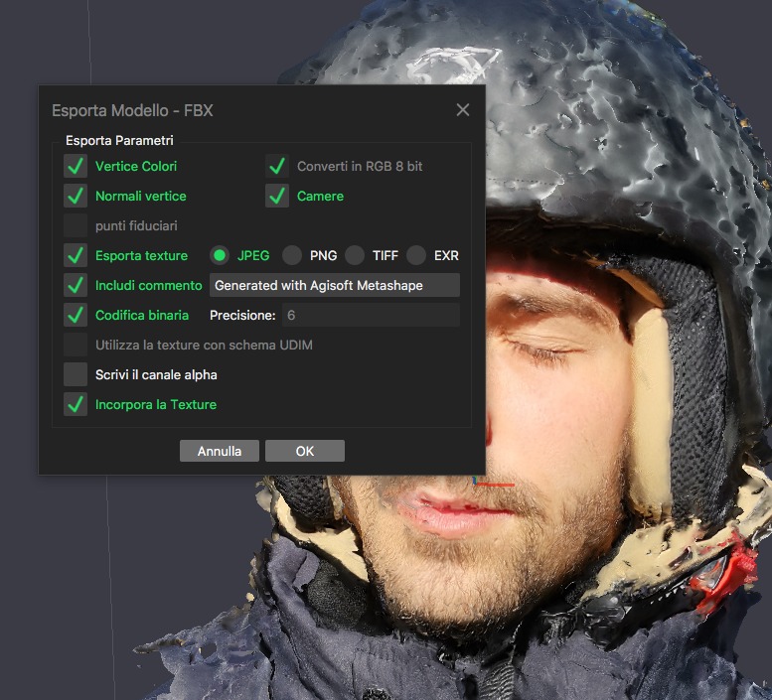The height and width of the screenshot is (700, 772).
Task: Select JPEG texture format radio button
Action: (220, 255)
